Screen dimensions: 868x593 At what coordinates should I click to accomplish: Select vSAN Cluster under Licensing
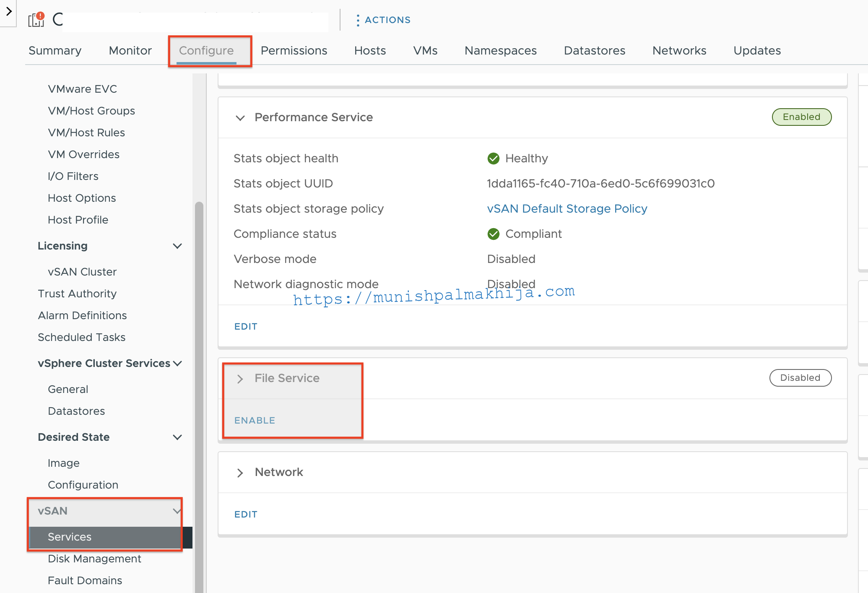tap(82, 272)
